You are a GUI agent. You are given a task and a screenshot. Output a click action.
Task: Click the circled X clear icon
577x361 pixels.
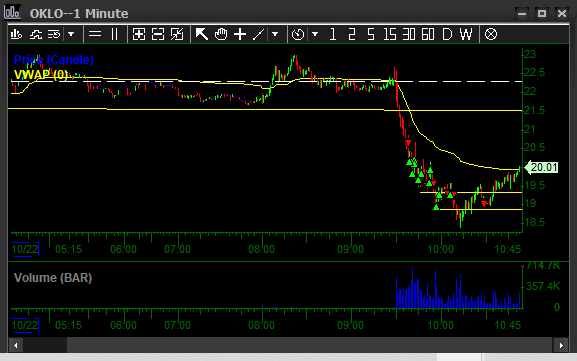tap(491, 34)
